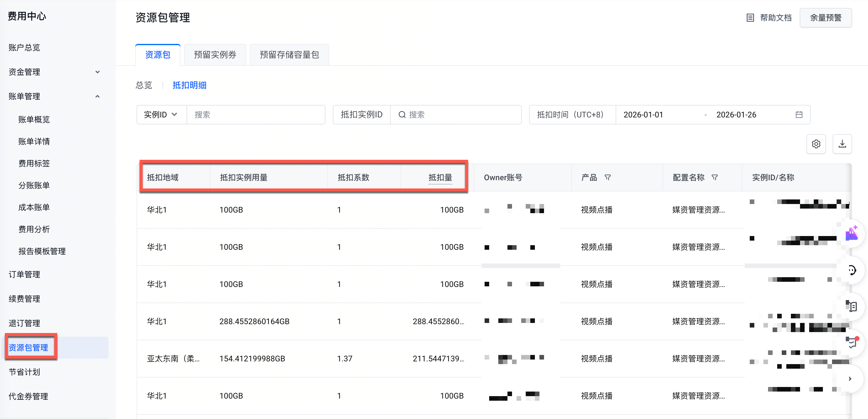Open the 实例ID search type dropdown
This screenshot has width=868, height=419.
coord(161,115)
